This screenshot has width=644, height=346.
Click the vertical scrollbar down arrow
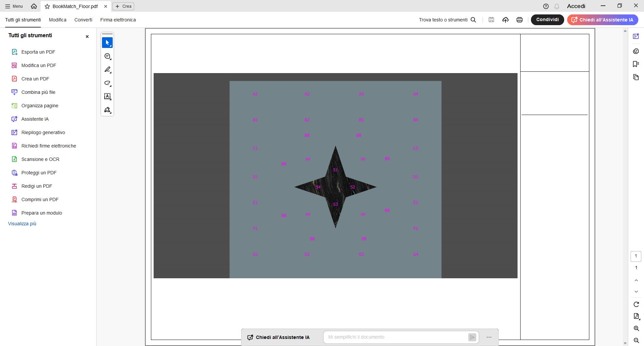click(625, 343)
